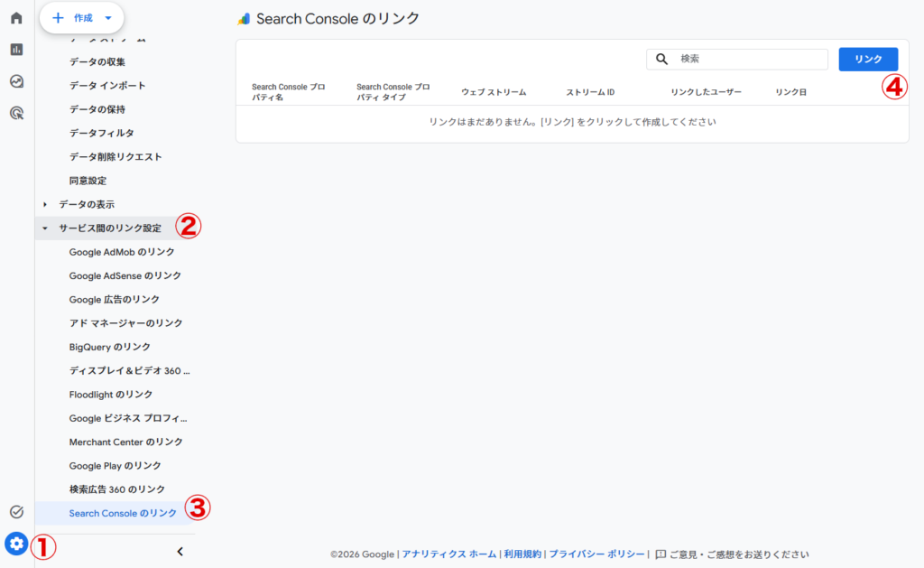Open Google AdSense のリンク
The image size is (924, 568).
click(x=125, y=275)
